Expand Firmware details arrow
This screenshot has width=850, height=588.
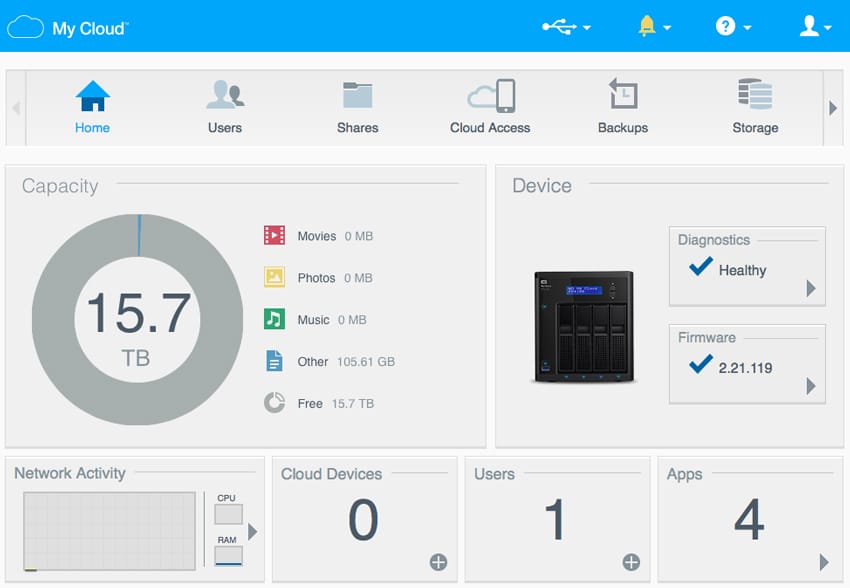(x=811, y=386)
